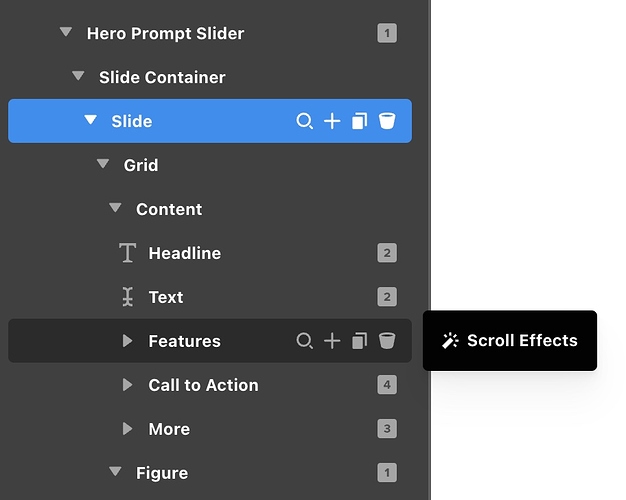626x500 pixels.
Task: Expand the Call to Action node
Action: click(x=127, y=385)
